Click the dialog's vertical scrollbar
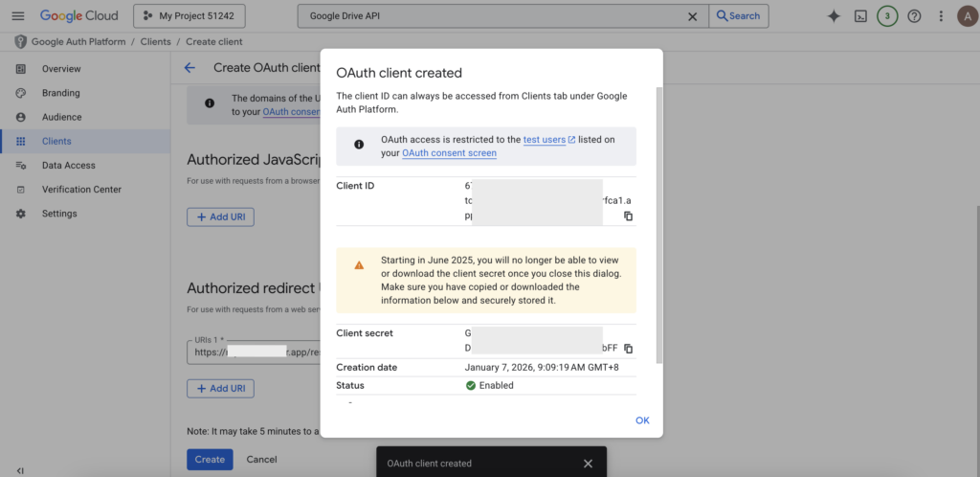This screenshot has width=980, height=477. pos(658,220)
